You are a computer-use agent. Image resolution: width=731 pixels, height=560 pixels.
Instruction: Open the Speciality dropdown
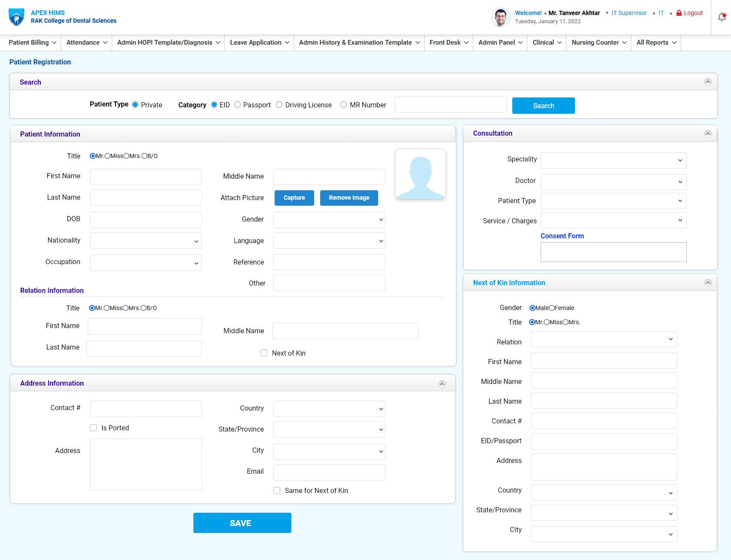[x=614, y=161]
